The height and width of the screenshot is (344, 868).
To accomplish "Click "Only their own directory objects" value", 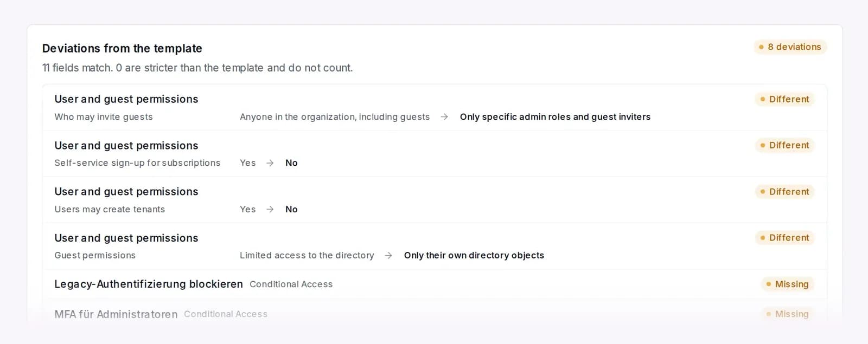I will [474, 256].
